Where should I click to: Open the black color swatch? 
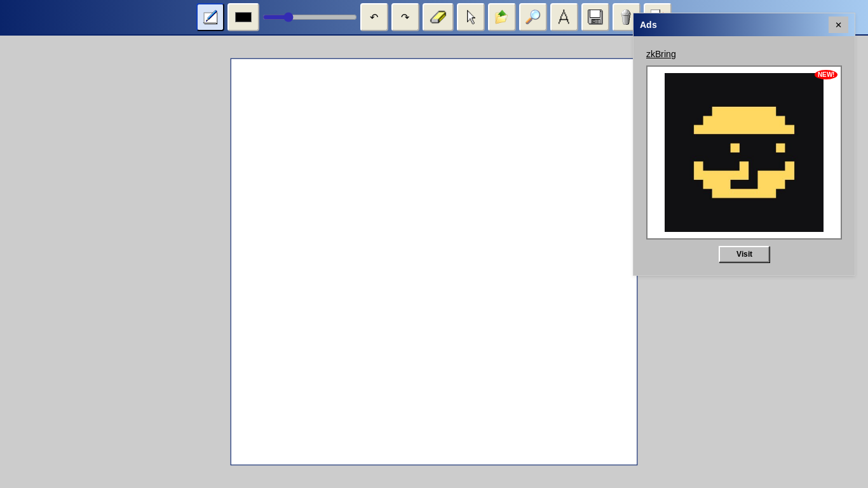[x=243, y=17]
